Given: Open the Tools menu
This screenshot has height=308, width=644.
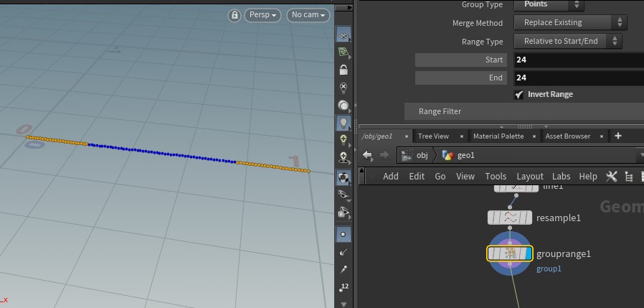Looking at the screenshot, I should tap(496, 177).
